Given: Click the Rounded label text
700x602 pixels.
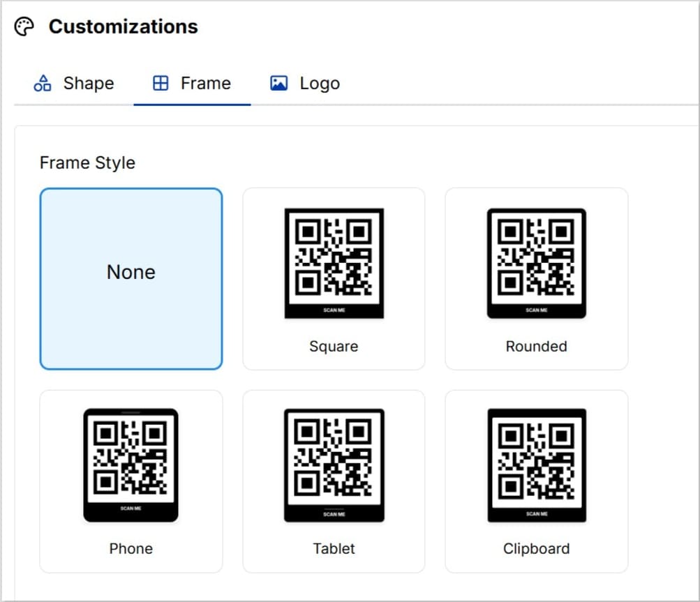Looking at the screenshot, I should [537, 346].
